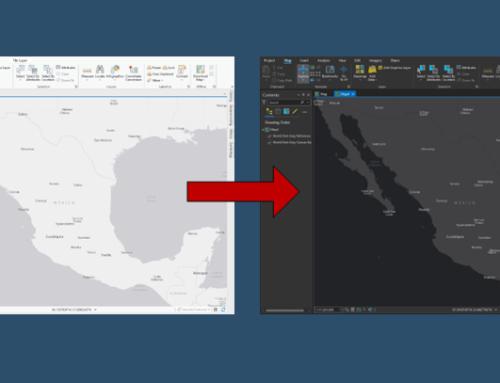Screen dimensions: 500x383
Task: Open Tile Layer tab in light window
Action: pyautogui.click(x=20, y=60)
